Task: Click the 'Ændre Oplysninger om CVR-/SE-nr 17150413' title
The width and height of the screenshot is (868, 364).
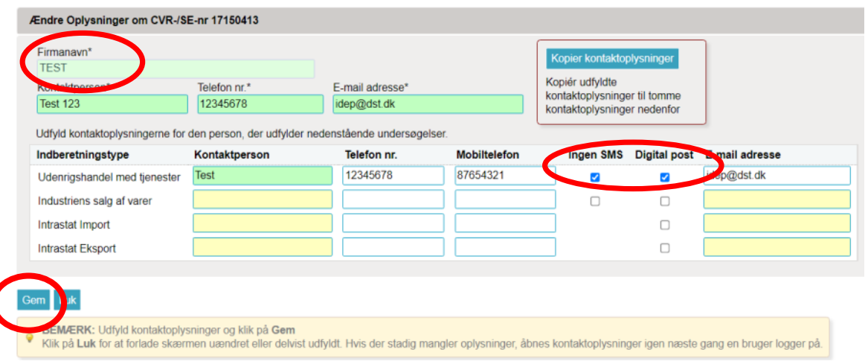Action: pyautogui.click(x=144, y=21)
